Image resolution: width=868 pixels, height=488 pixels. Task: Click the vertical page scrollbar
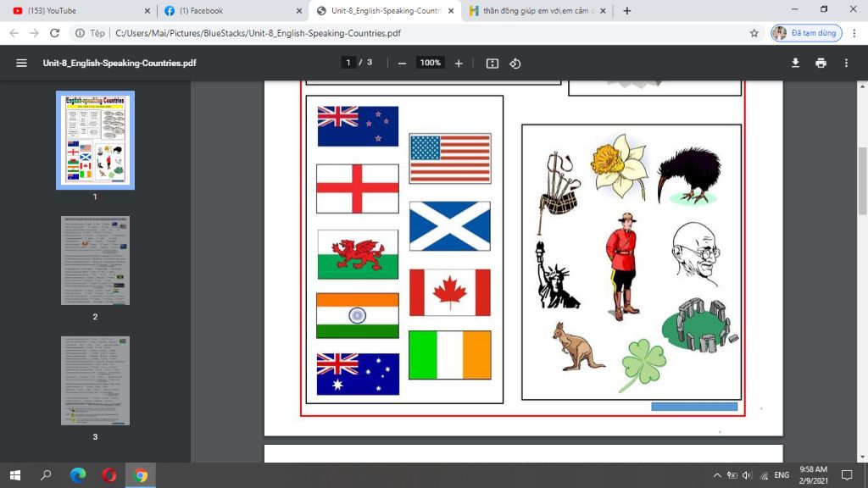point(862,181)
